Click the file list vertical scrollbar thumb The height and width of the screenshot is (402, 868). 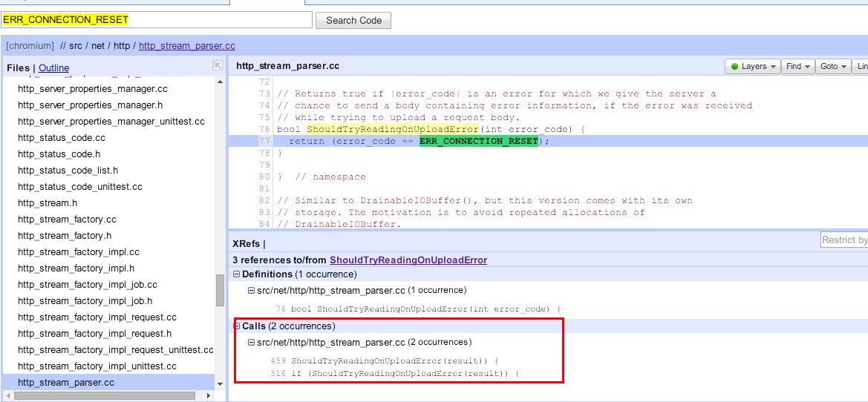[220, 290]
